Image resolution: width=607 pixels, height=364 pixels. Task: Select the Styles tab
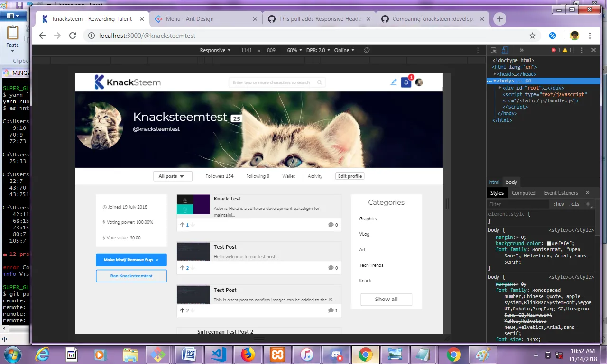(x=497, y=193)
